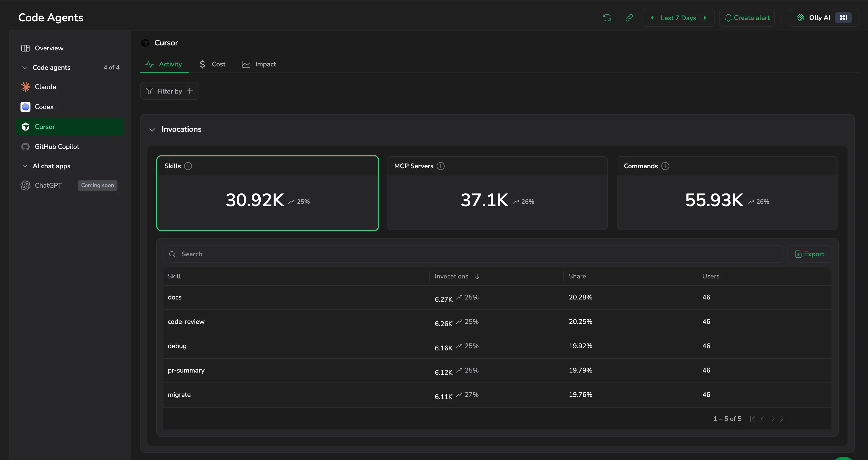868x460 pixels.
Task: Select the pr-summary skill row
Action: (497, 370)
